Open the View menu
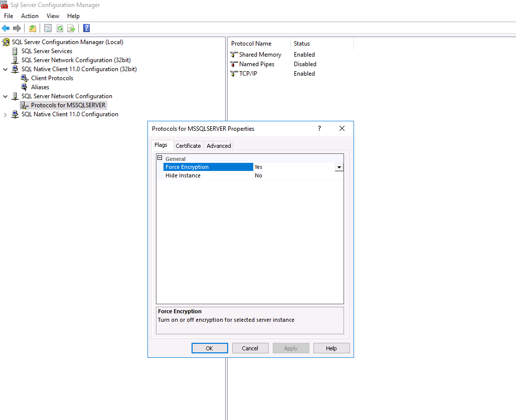Viewport: 516px width, 420px height. (x=53, y=16)
